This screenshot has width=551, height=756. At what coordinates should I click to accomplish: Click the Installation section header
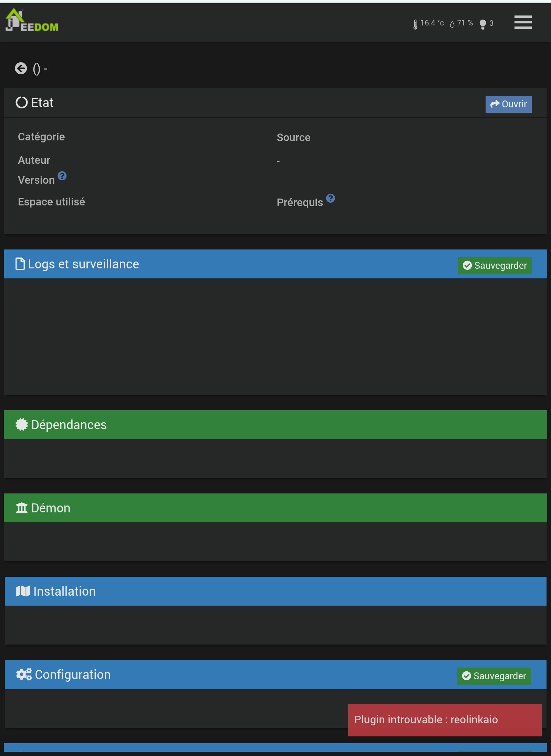(64, 591)
